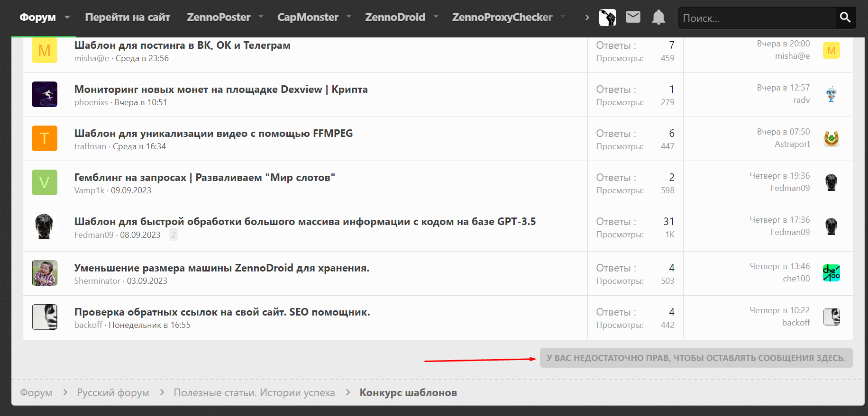Screen dimensions: 868x416
Task: Open author phoenixs profile link
Action: pos(91,102)
